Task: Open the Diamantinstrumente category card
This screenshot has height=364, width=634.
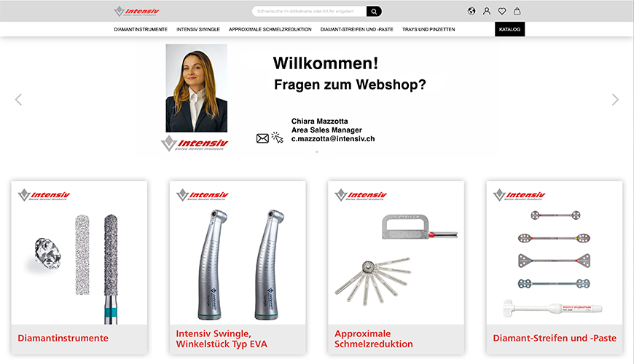Action: 79,267
